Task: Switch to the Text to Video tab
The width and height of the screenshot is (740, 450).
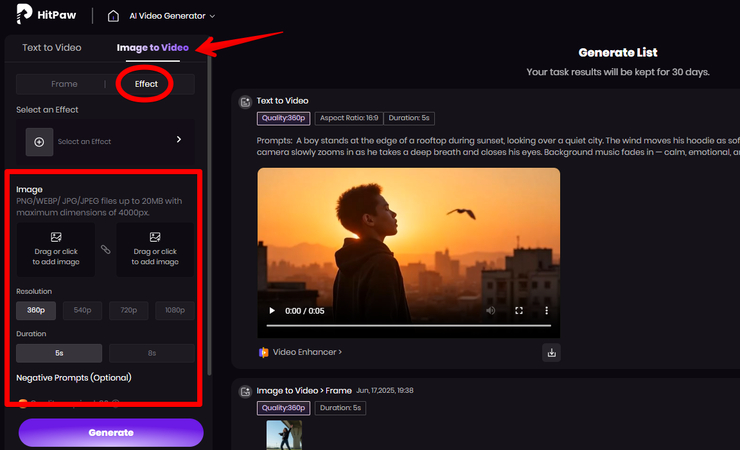Action: coord(52,48)
